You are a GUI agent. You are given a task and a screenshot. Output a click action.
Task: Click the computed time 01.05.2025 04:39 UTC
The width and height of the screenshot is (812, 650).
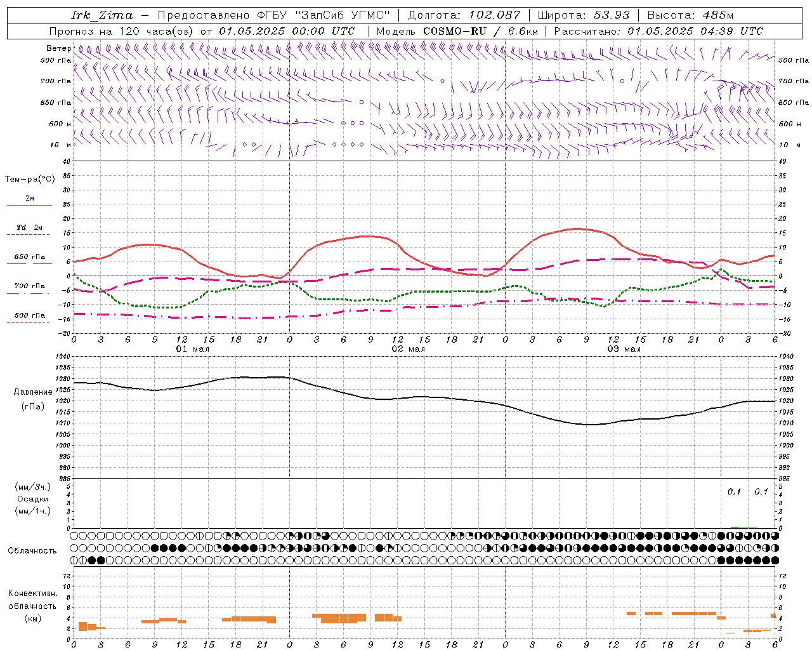point(695,31)
